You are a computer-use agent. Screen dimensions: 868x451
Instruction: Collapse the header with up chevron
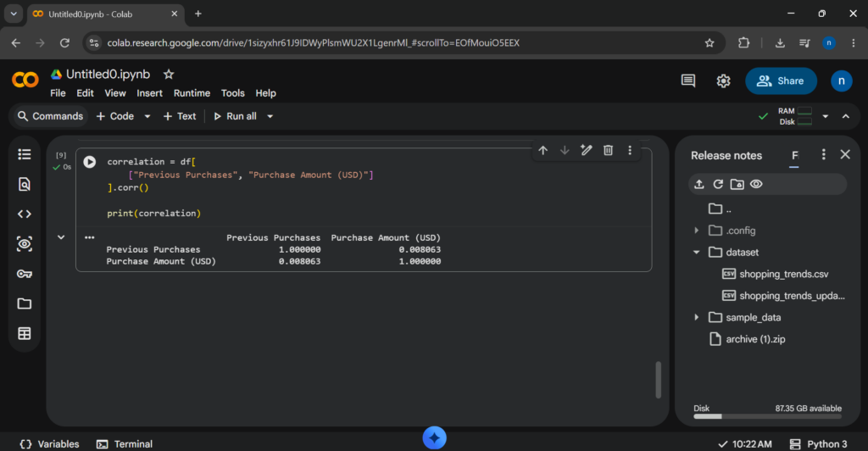click(x=846, y=116)
